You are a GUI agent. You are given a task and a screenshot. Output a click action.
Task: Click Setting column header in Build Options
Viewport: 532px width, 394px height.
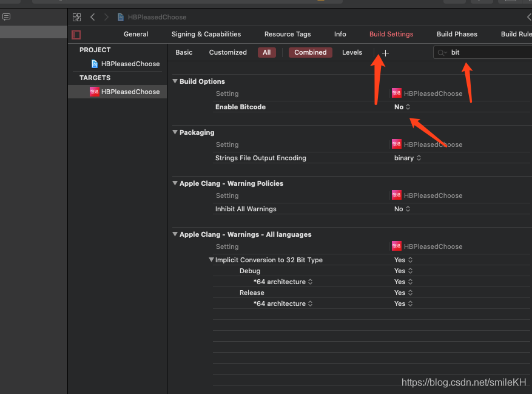[227, 93]
